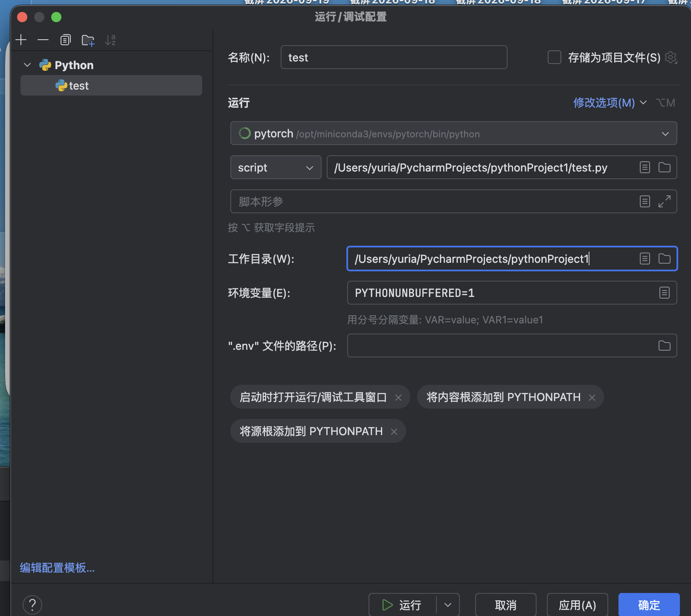Open the Run button dropdown arrow
Viewport: 691px width, 616px height.
pyautogui.click(x=448, y=605)
